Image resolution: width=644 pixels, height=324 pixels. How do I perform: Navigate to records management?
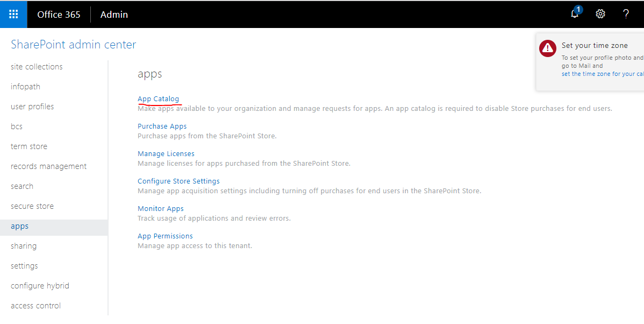click(x=48, y=166)
